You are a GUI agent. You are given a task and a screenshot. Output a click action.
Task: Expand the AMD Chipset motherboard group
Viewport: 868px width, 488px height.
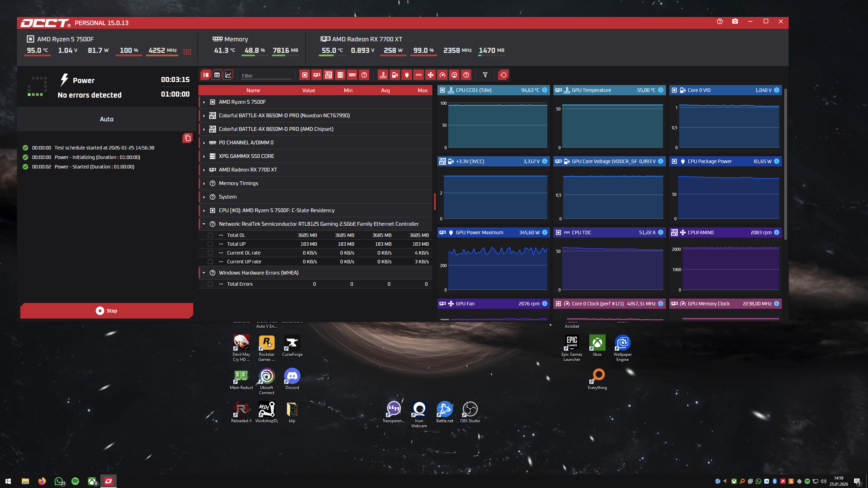204,129
